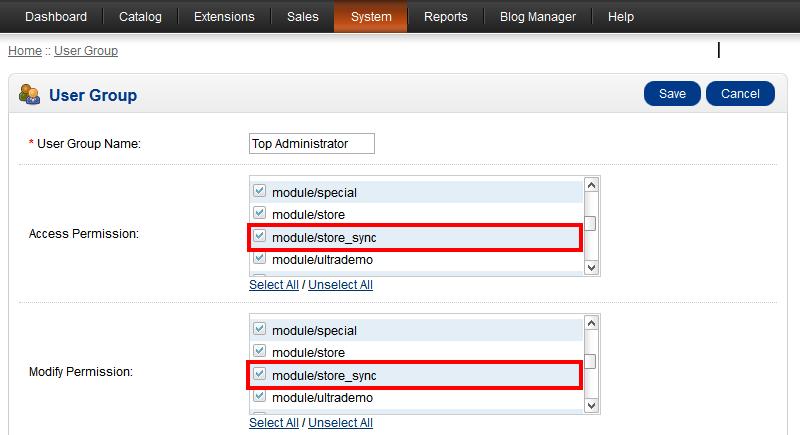Uncheck module/special in Access Permission

[x=260, y=191]
